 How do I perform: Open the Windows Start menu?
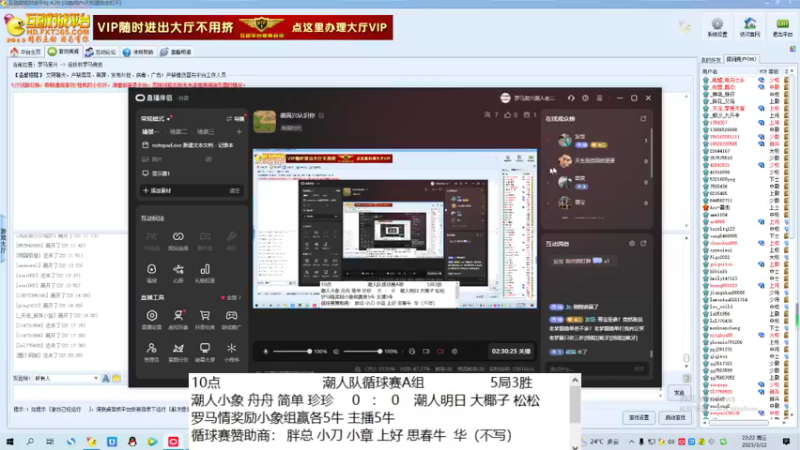click(x=10, y=441)
